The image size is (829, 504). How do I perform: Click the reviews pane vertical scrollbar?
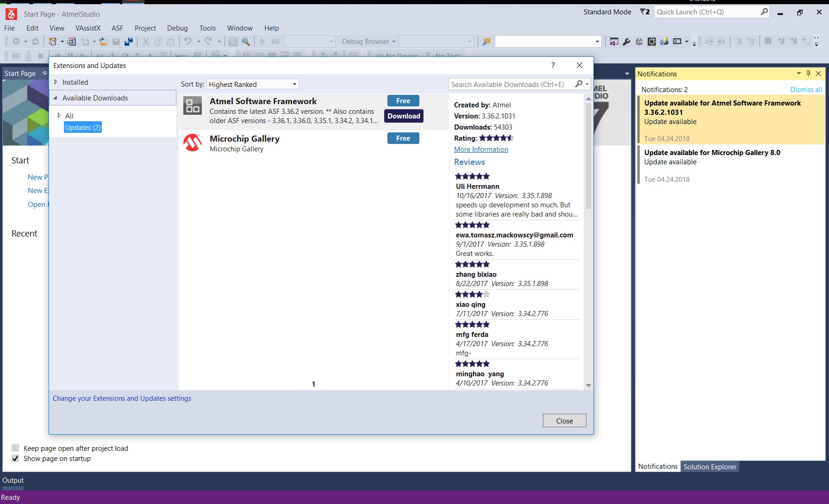[x=588, y=155]
